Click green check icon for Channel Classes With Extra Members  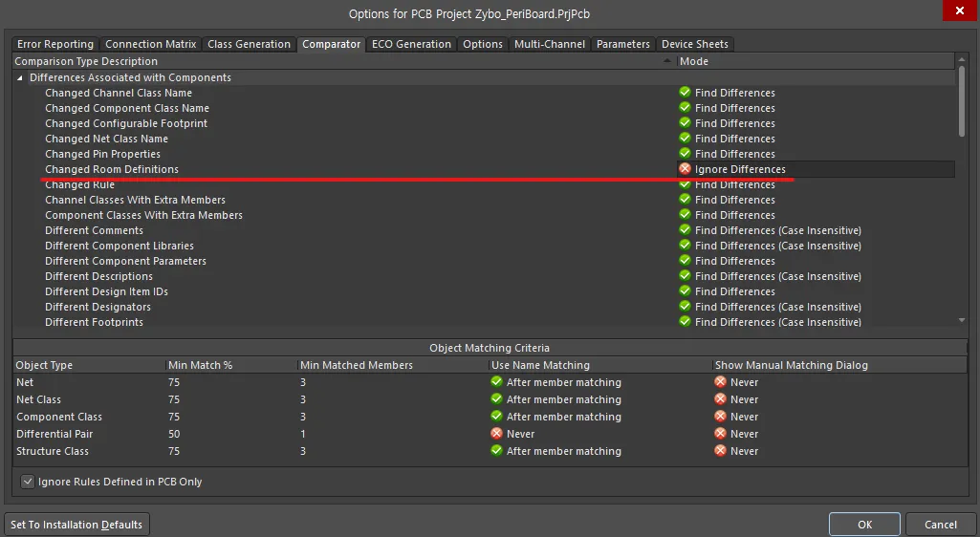pyautogui.click(x=685, y=199)
